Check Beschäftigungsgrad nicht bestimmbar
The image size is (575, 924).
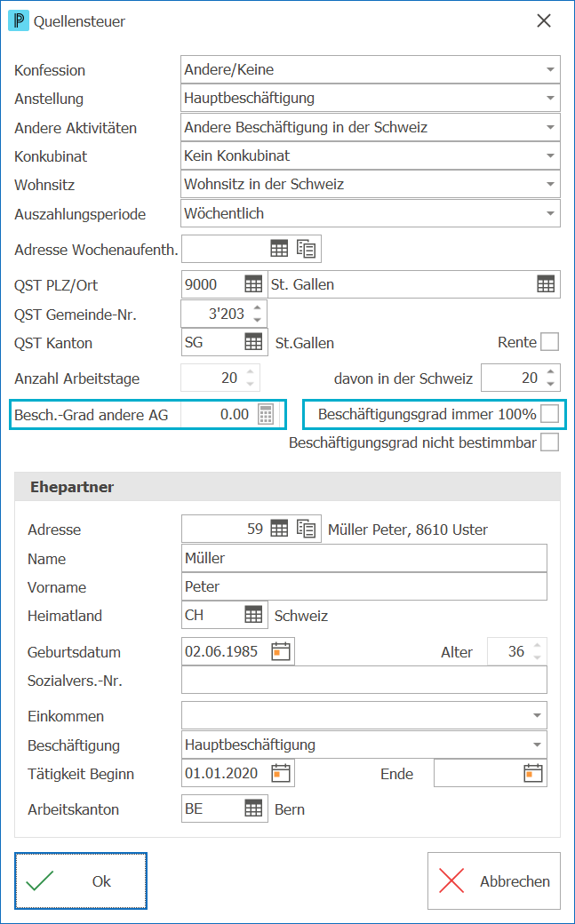(549, 442)
